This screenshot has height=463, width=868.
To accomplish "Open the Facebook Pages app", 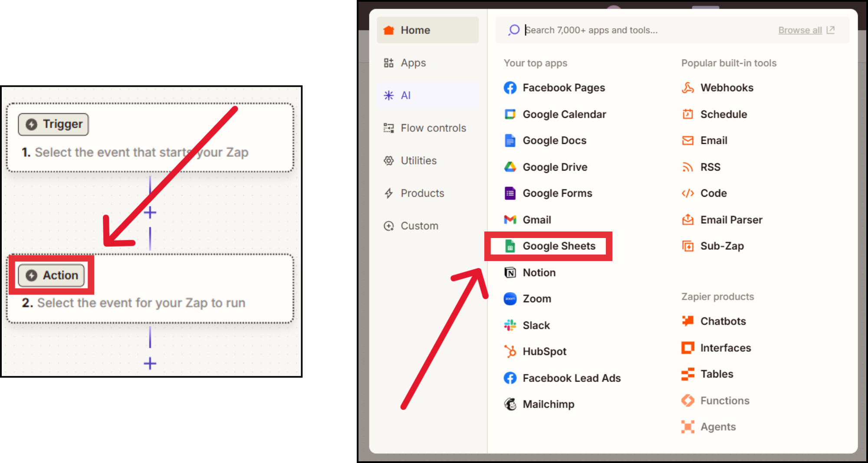I will pos(554,88).
